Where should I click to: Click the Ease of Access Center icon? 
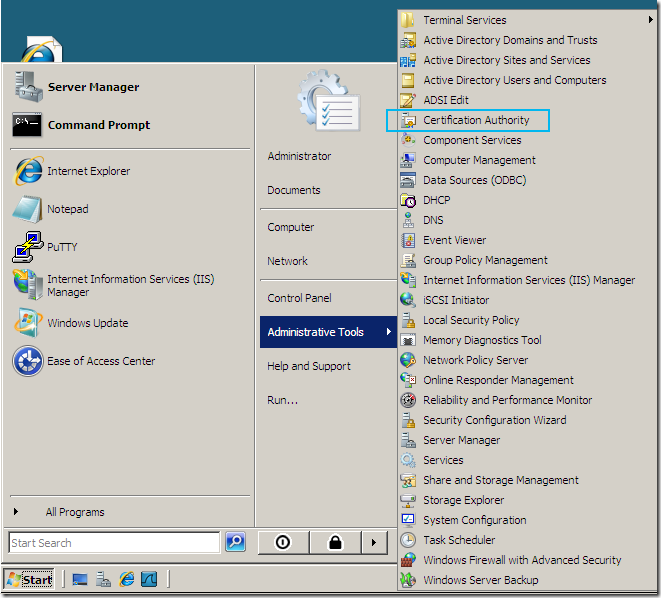click(x=28, y=361)
